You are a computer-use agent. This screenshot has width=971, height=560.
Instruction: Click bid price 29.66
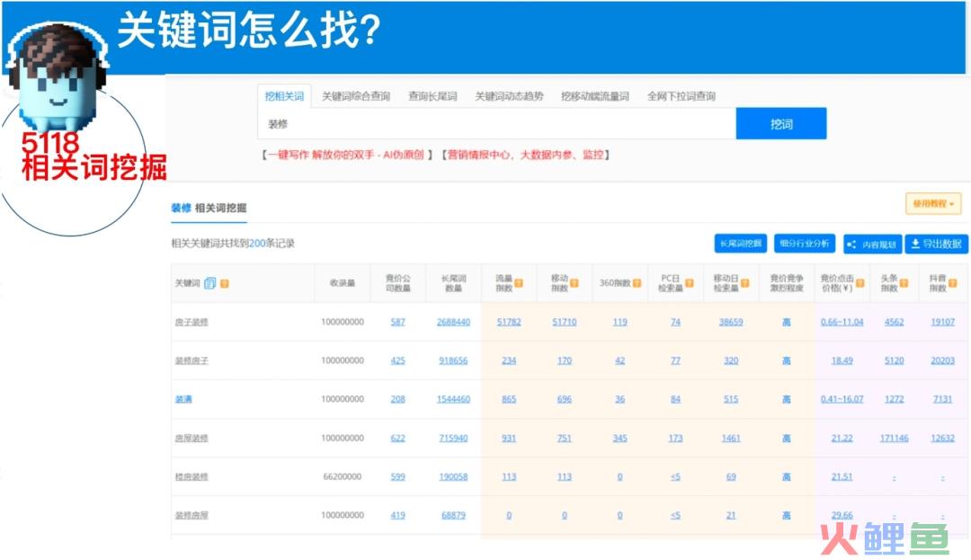842,515
